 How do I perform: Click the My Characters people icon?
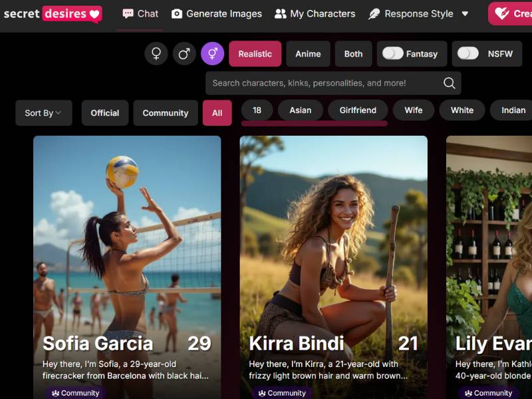click(x=281, y=14)
